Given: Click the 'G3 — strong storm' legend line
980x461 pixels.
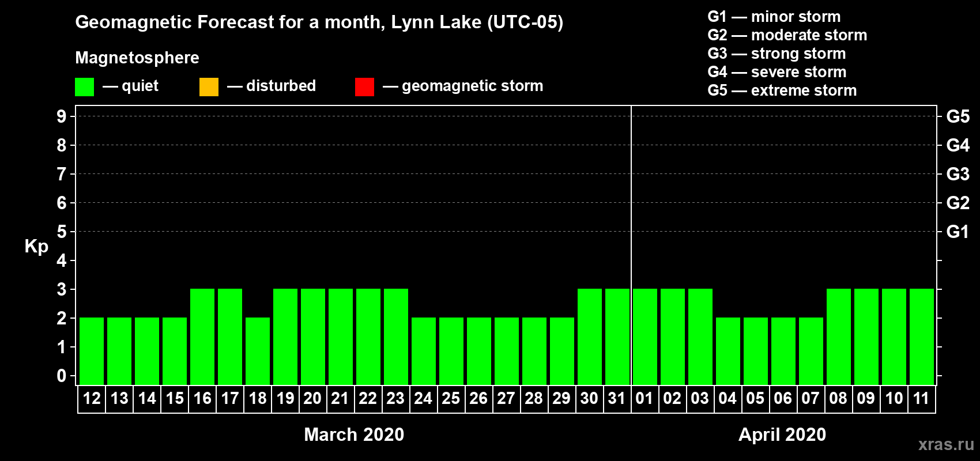Looking at the screenshot, I should click(x=777, y=54).
